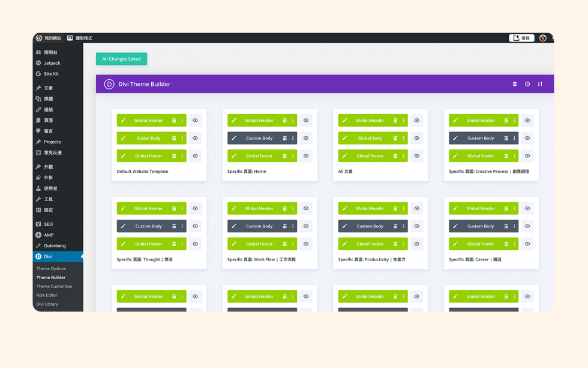Edit Global Header in Work Flow template
Image resolution: width=588 pixels, height=368 pixels.
click(233, 208)
